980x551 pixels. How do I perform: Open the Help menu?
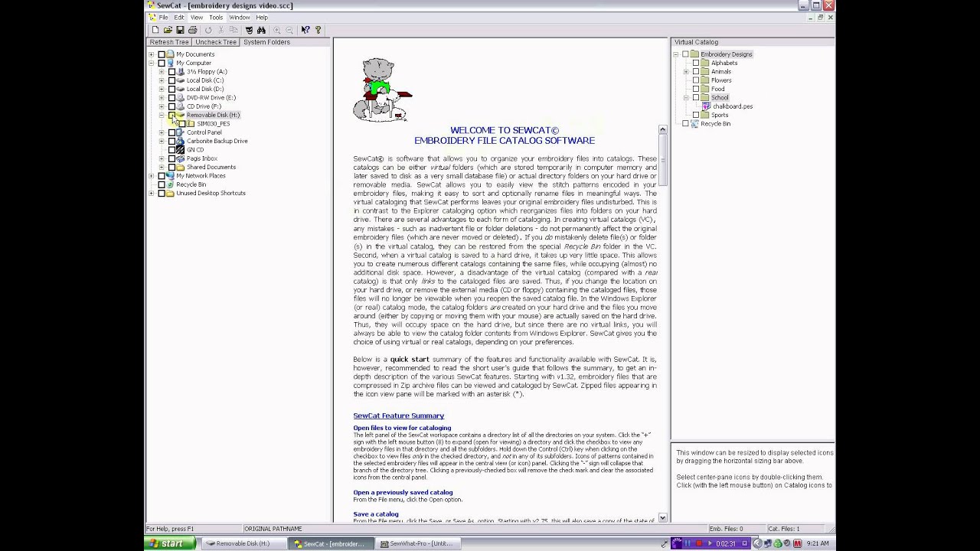click(x=262, y=18)
